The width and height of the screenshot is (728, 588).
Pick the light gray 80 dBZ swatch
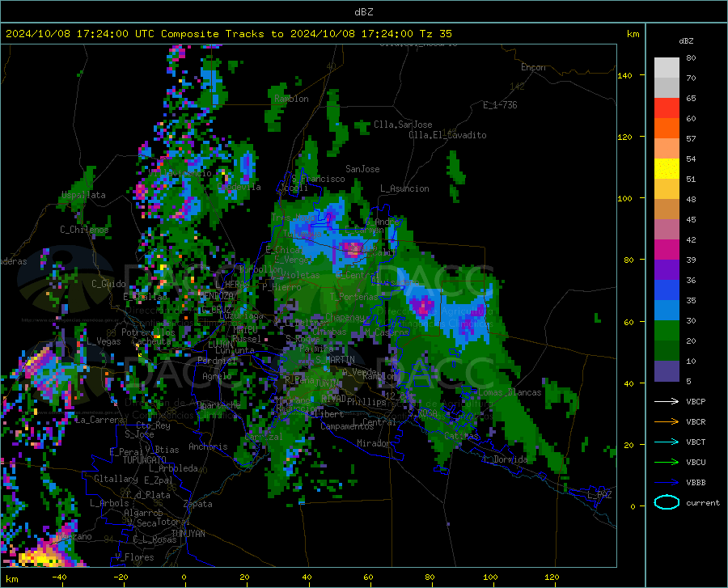click(667, 68)
